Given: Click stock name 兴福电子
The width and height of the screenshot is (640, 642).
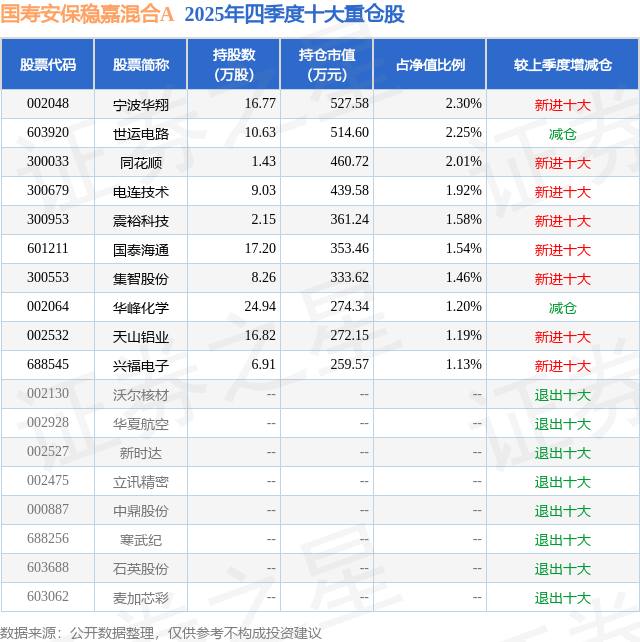Looking at the screenshot, I should click(140, 366).
